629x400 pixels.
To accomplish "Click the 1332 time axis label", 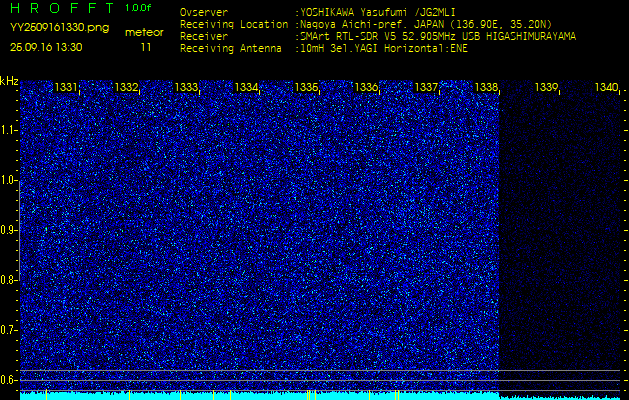I will click(126, 87).
